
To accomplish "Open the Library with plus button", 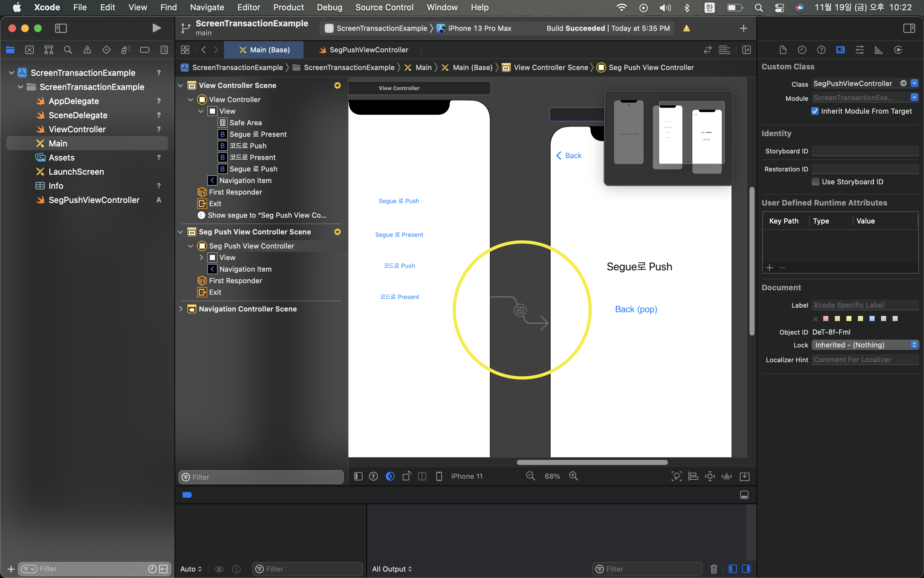I will pos(743,28).
